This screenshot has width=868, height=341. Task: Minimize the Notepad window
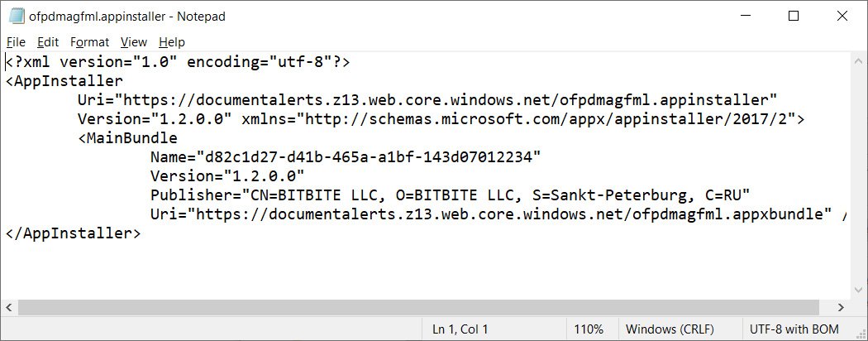pos(745,16)
